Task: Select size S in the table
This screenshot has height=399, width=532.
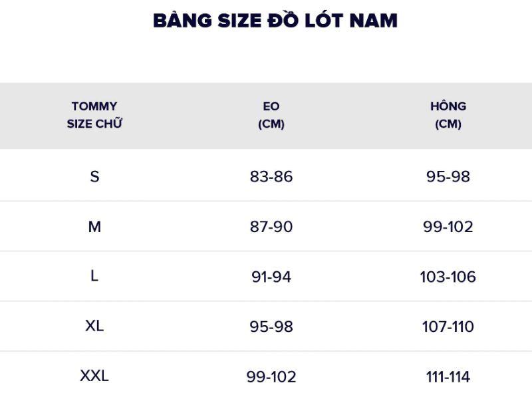Action: (94, 177)
